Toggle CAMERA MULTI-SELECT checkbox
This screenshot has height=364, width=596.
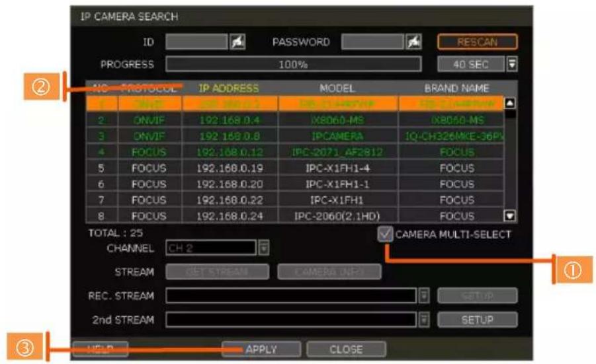pyautogui.click(x=386, y=235)
